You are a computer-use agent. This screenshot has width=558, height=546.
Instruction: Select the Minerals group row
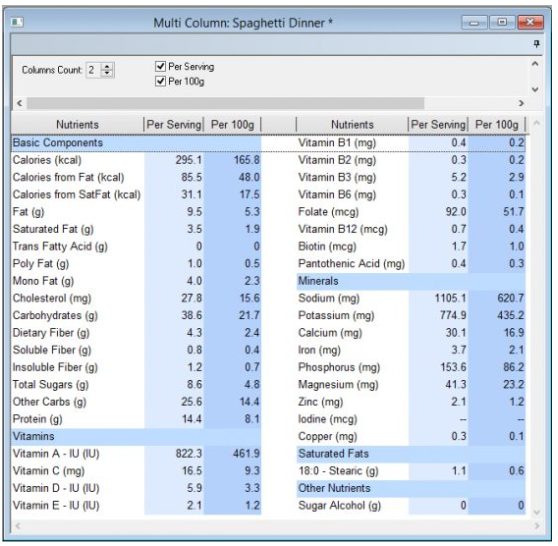pyautogui.click(x=411, y=281)
